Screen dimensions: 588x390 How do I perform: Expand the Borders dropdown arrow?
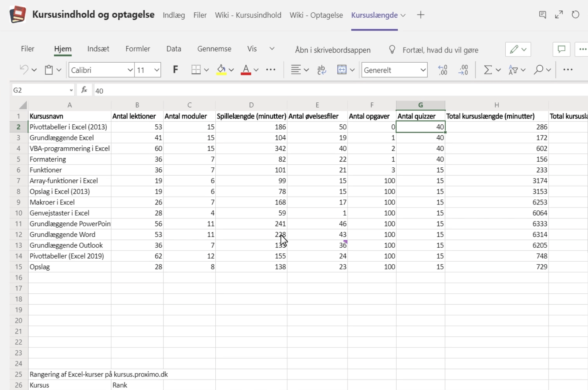(206, 70)
